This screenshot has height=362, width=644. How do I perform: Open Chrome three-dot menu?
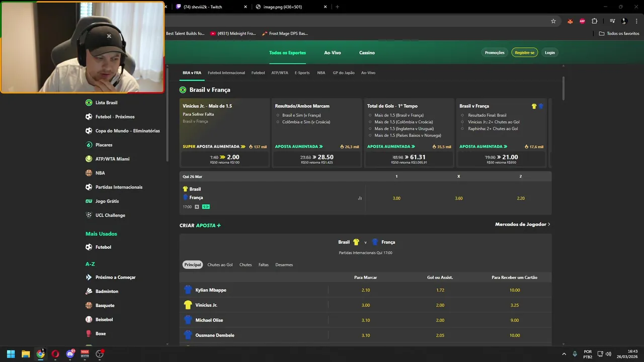(636, 21)
